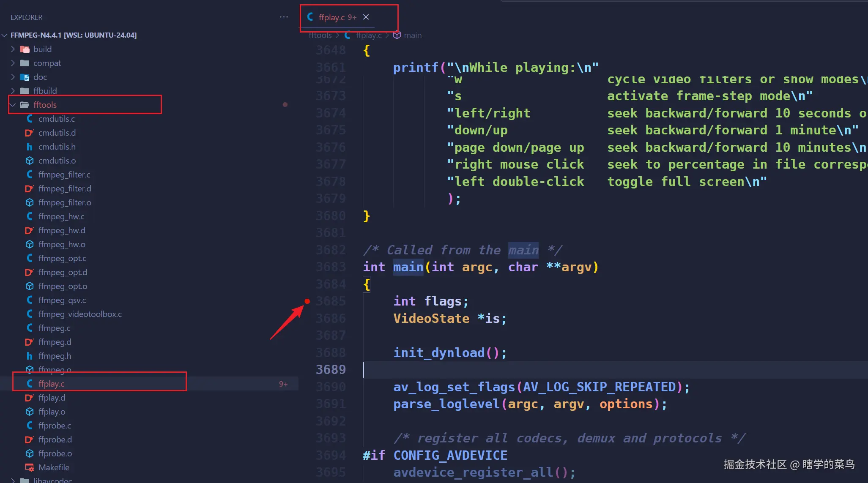Screen dimensions: 868x483
Task: Select ffplay.c in the explorer
Action: tap(52, 384)
